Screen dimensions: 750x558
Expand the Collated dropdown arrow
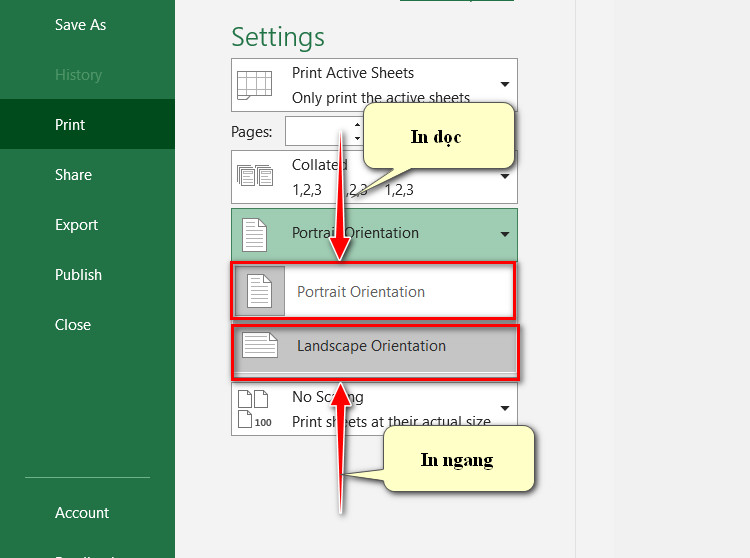(505, 176)
